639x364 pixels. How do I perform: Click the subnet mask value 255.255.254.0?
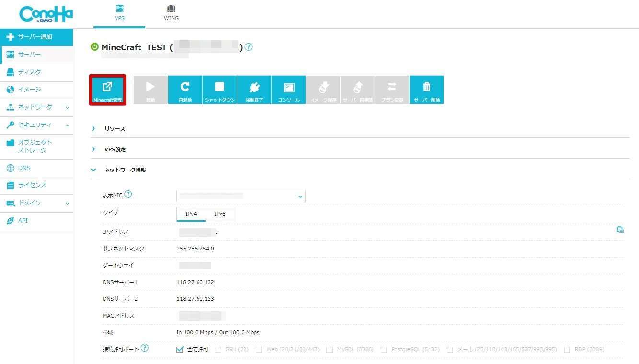[x=195, y=249]
